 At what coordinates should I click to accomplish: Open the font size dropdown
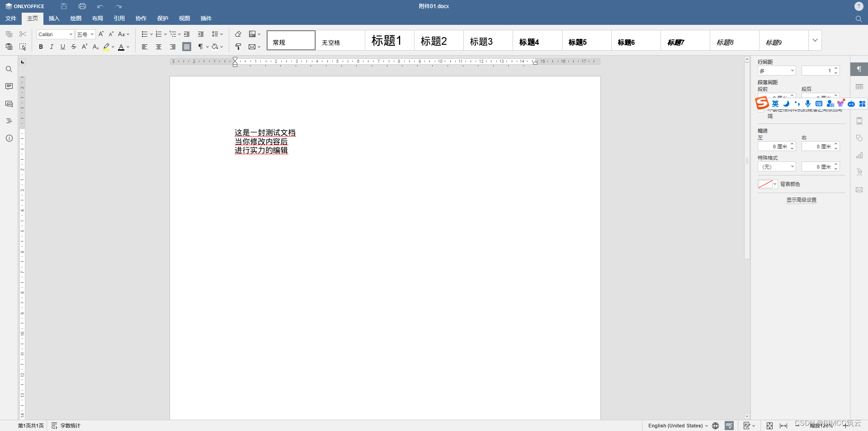click(85, 34)
